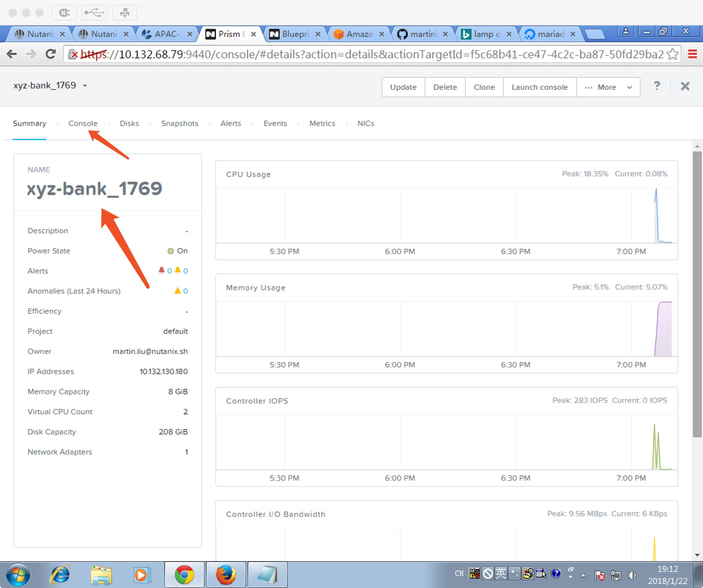Close the martinl GitHub browser tab

click(445, 34)
